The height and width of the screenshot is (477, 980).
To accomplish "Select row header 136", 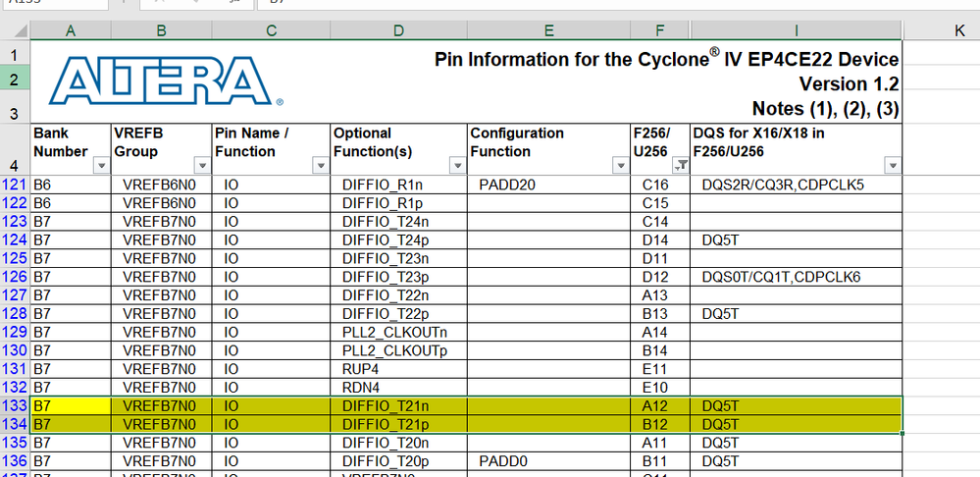I will [x=15, y=461].
